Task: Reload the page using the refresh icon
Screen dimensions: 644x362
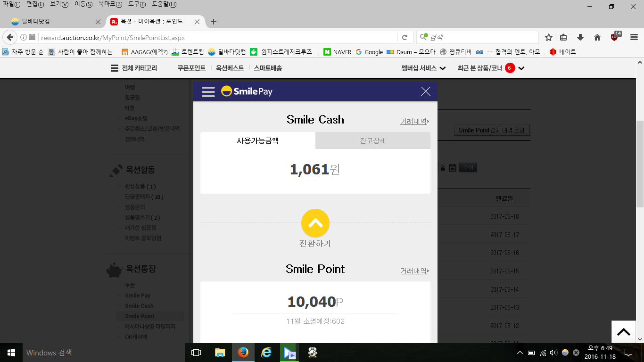Action: (405, 37)
